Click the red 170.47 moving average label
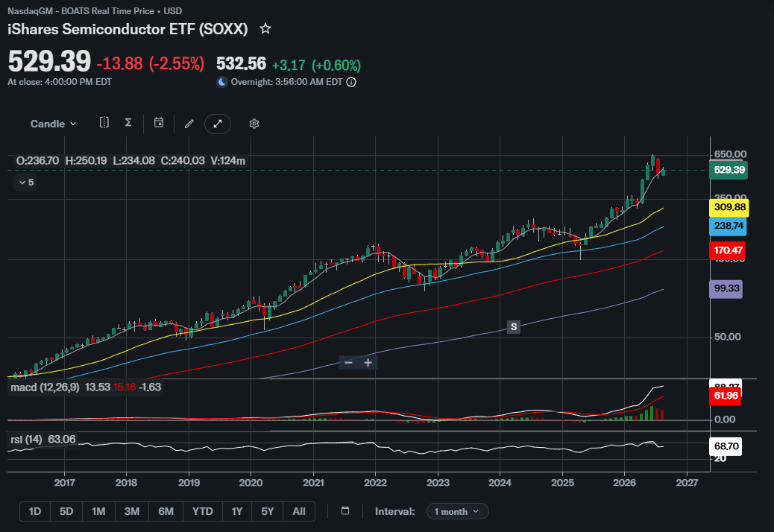The width and height of the screenshot is (774, 532). coord(728,250)
